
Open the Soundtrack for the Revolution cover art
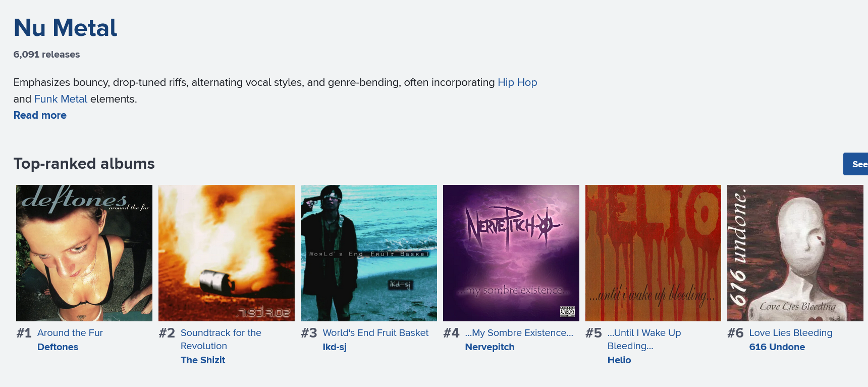tap(227, 253)
